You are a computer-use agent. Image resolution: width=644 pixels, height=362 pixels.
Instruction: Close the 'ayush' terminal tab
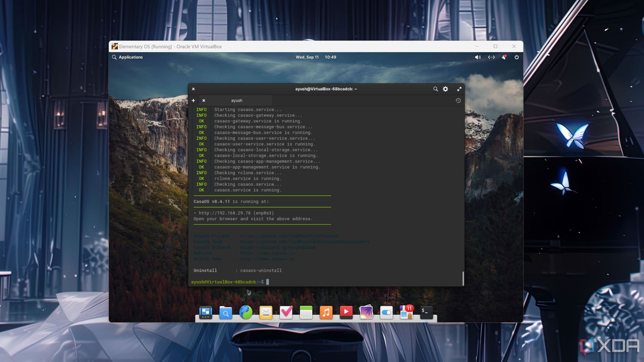(204, 100)
